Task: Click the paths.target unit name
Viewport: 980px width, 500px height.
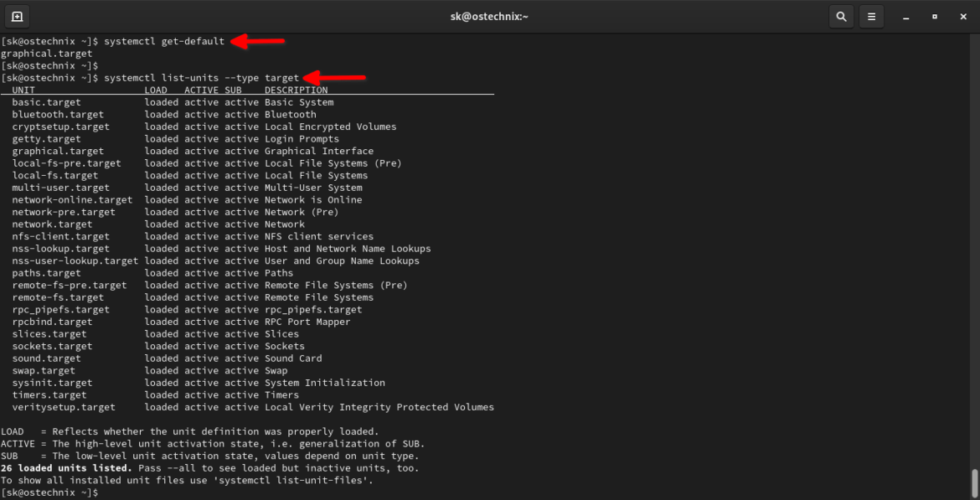Action: [x=47, y=273]
